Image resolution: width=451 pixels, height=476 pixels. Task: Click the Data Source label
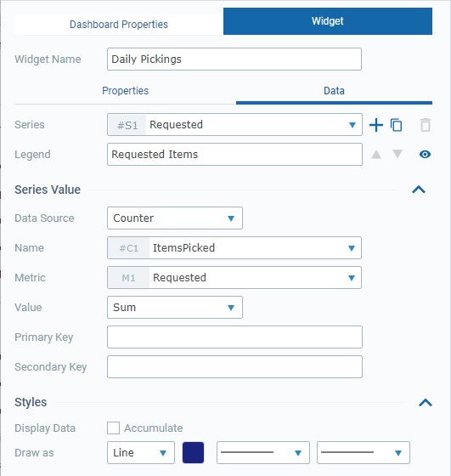(x=44, y=218)
